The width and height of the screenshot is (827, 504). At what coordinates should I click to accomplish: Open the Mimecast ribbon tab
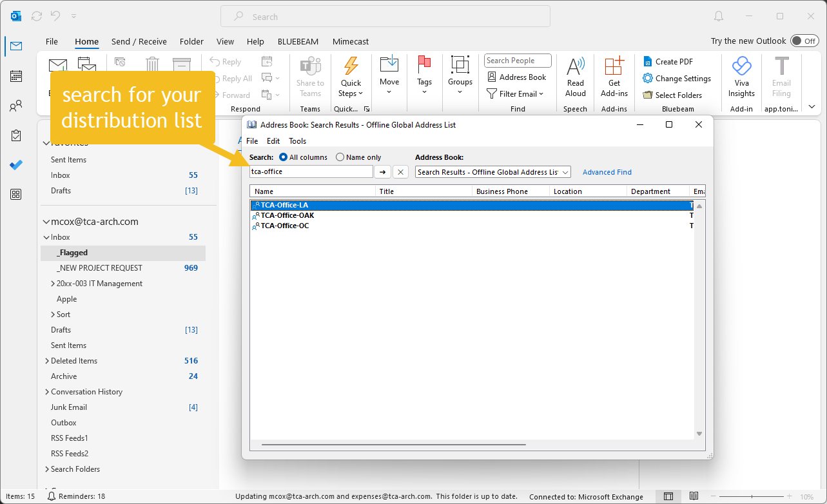pos(351,41)
